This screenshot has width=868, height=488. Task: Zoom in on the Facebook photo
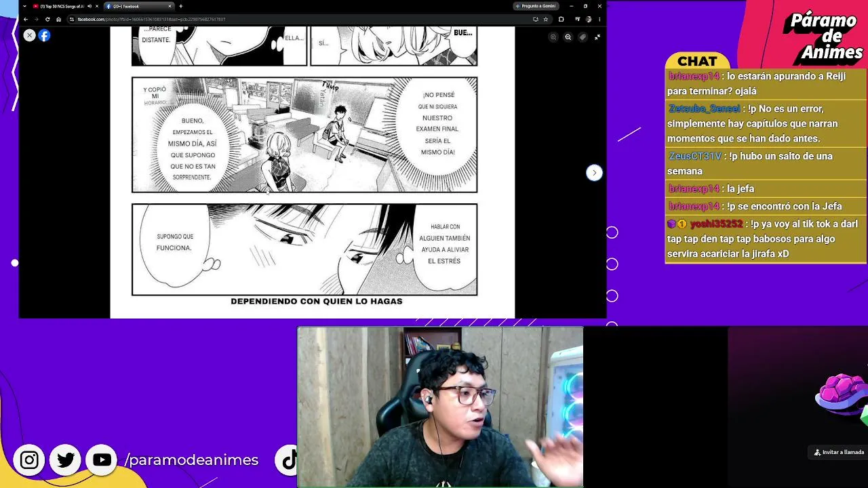pyautogui.click(x=553, y=37)
